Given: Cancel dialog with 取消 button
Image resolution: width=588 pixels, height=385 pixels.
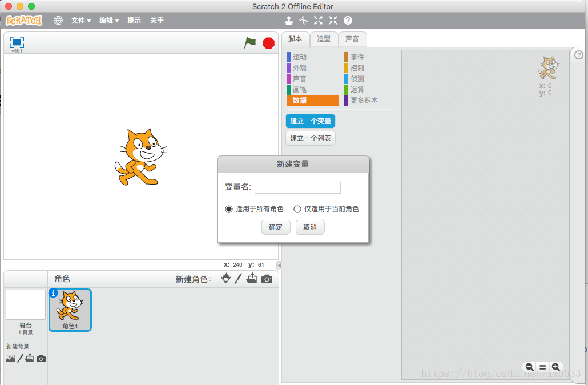Looking at the screenshot, I should pos(310,227).
